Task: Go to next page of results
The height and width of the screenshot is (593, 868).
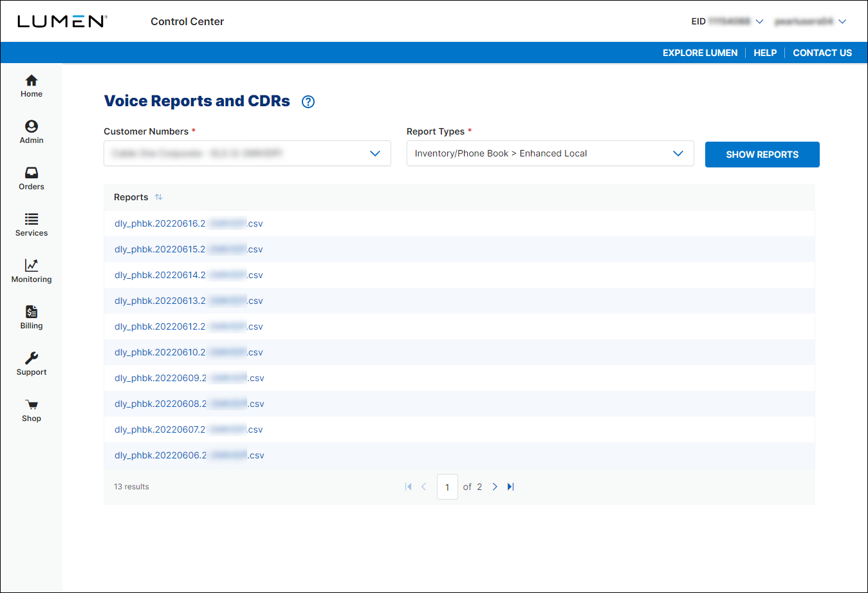Action: [x=495, y=487]
